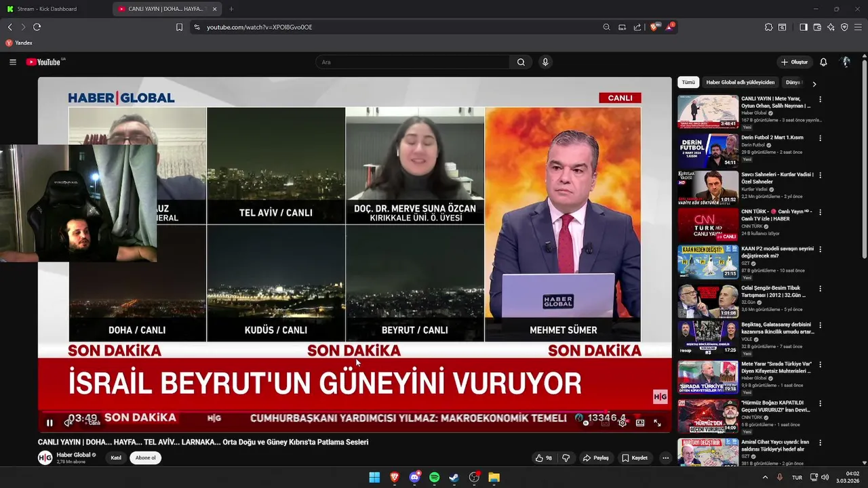Open YouTube hamburger guide menu
The height and width of the screenshot is (488, 868).
[13, 62]
